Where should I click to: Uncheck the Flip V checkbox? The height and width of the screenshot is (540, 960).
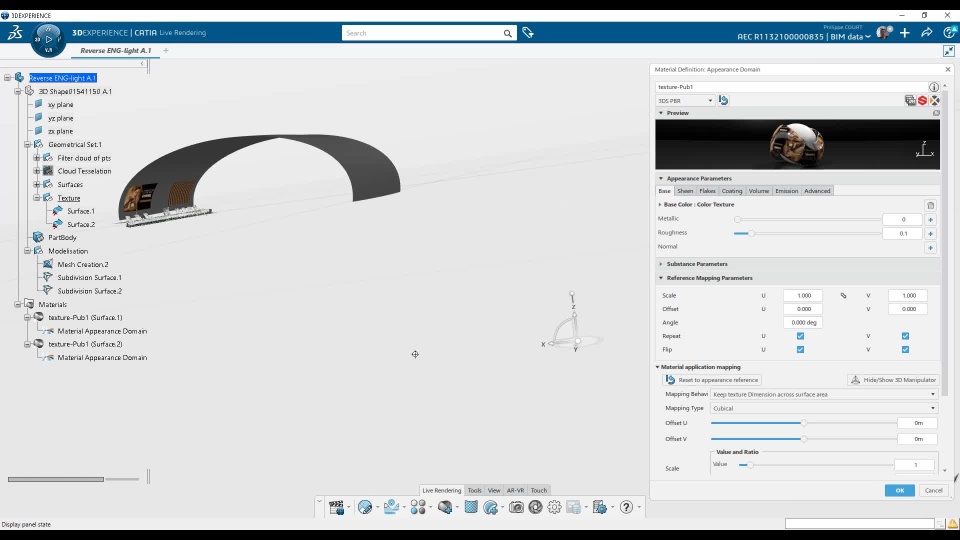tap(905, 350)
